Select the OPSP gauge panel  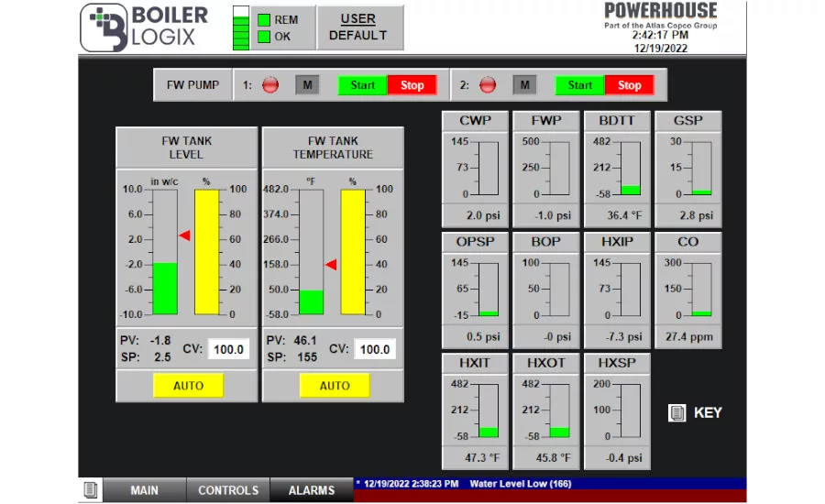click(x=475, y=290)
